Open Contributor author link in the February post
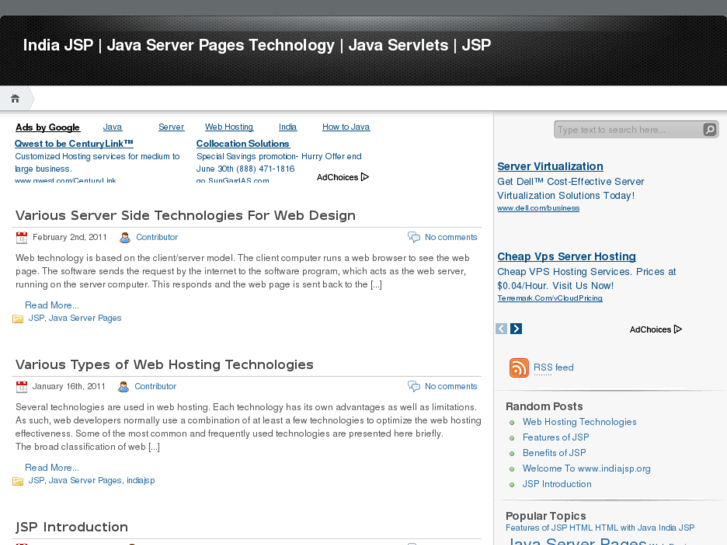727x545 pixels. (x=157, y=237)
